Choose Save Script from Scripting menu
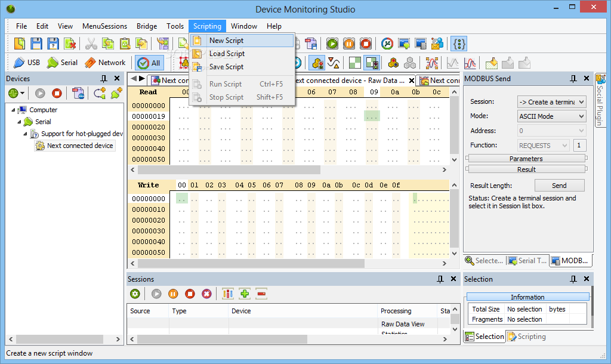The height and width of the screenshot is (364, 611). (242, 67)
